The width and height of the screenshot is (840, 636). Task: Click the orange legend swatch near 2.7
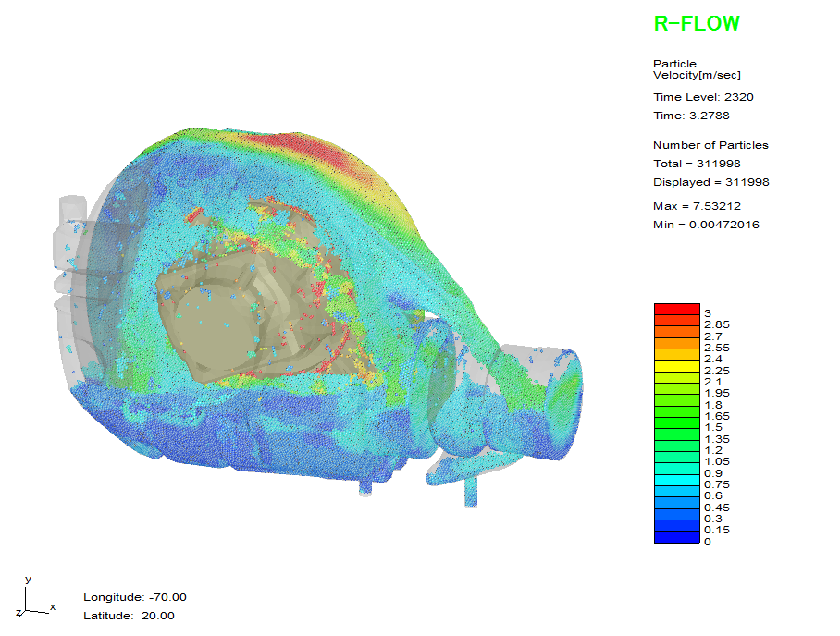tap(677, 333)
